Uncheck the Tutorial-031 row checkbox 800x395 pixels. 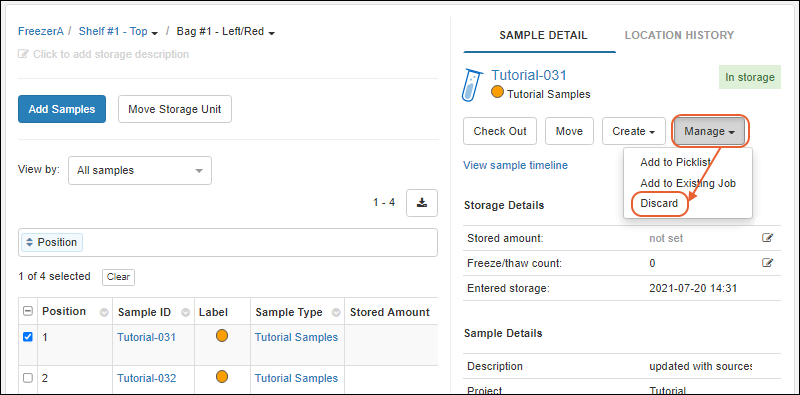29,337
